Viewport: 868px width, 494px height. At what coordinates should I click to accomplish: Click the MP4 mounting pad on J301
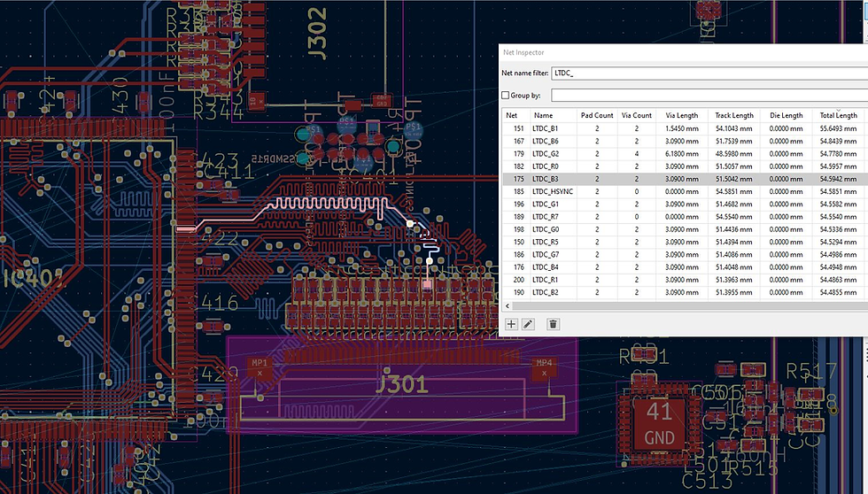[544, 367]
